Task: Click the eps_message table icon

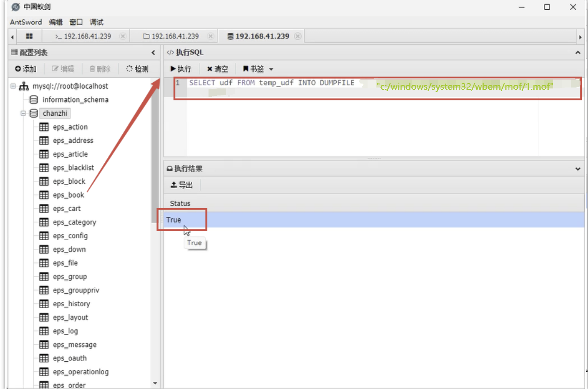Action: point(44,345)
